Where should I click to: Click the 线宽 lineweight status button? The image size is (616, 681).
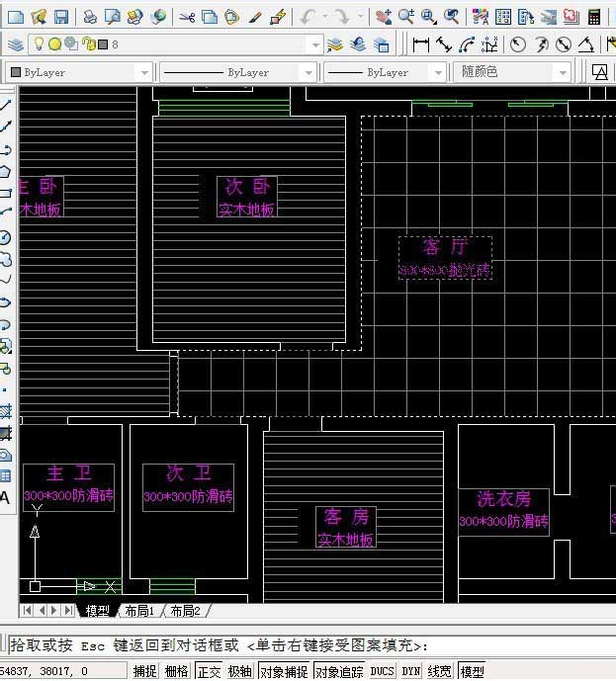click(x=439, y=671)
